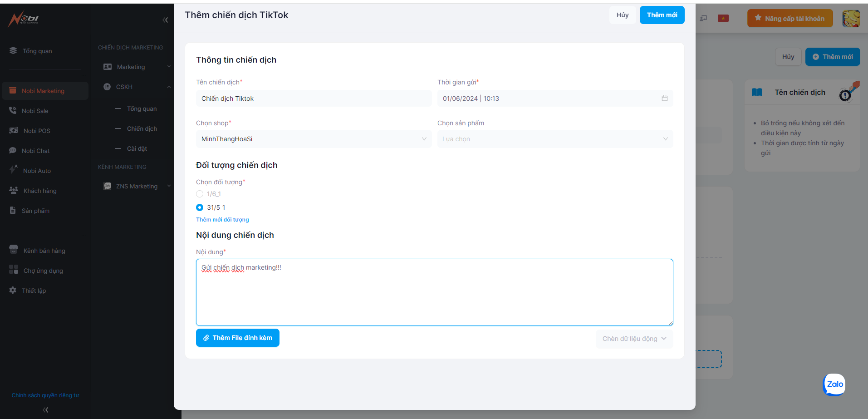Collapse sidebar with double chevron at top
This screenshot has width=868, height=419.
[165, 20]
